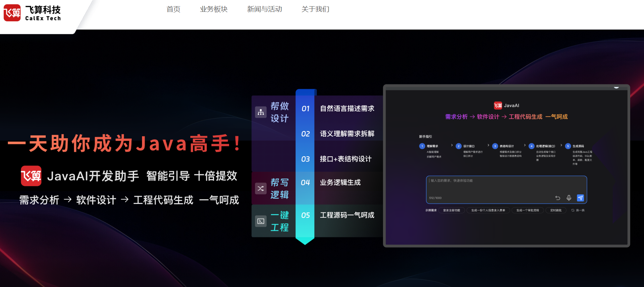The image size is (644, 287).
Task: Focus the 输入您的需求 text input box
Action: pyautogui.click(x=507, y=190)
